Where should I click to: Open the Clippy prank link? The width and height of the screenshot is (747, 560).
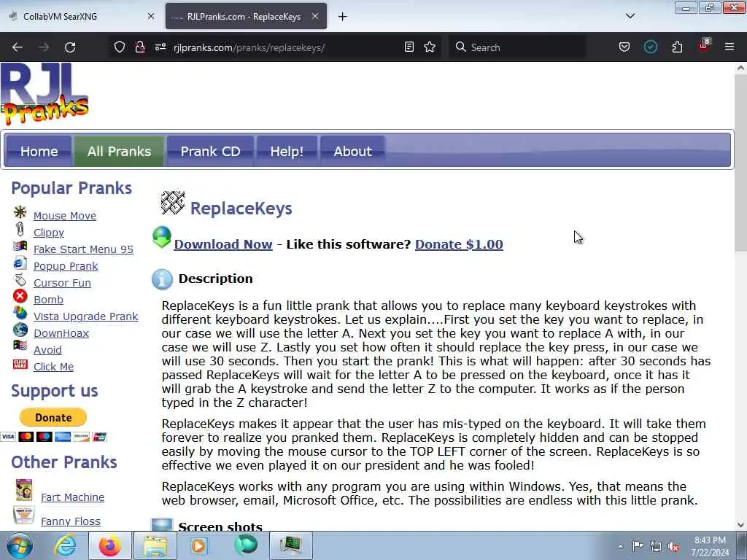click(x=49, y=233)
